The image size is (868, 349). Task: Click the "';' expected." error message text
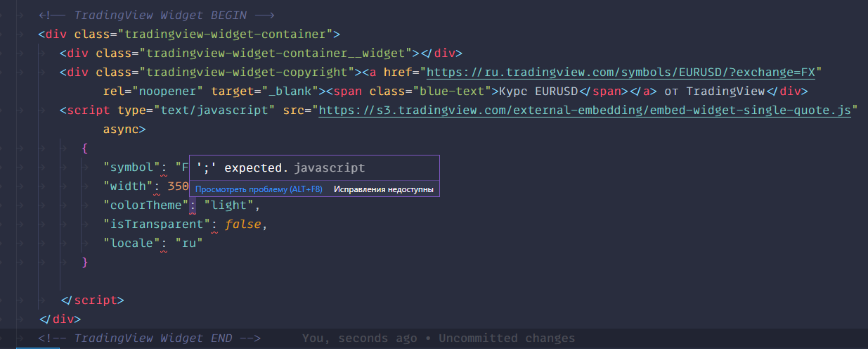tap(242, 168)
